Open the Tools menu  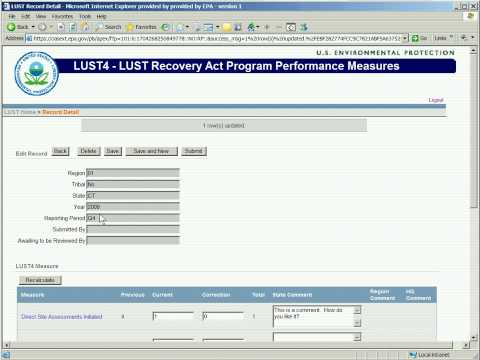click(85, 16)
